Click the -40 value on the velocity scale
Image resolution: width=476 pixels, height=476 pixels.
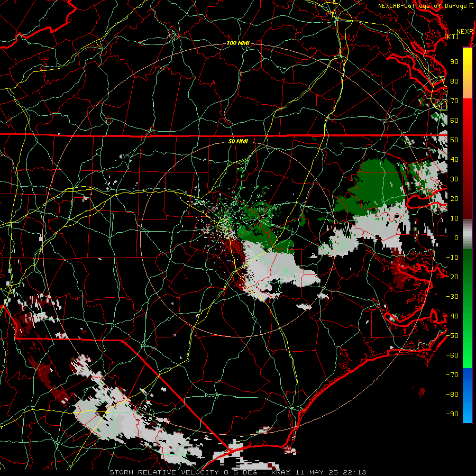click(452, 316)
